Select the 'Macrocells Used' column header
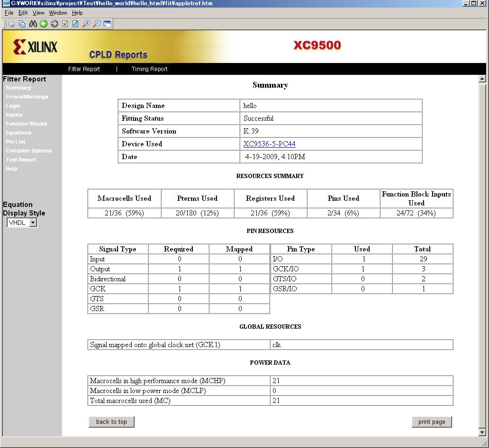 (x=125, y=198)
